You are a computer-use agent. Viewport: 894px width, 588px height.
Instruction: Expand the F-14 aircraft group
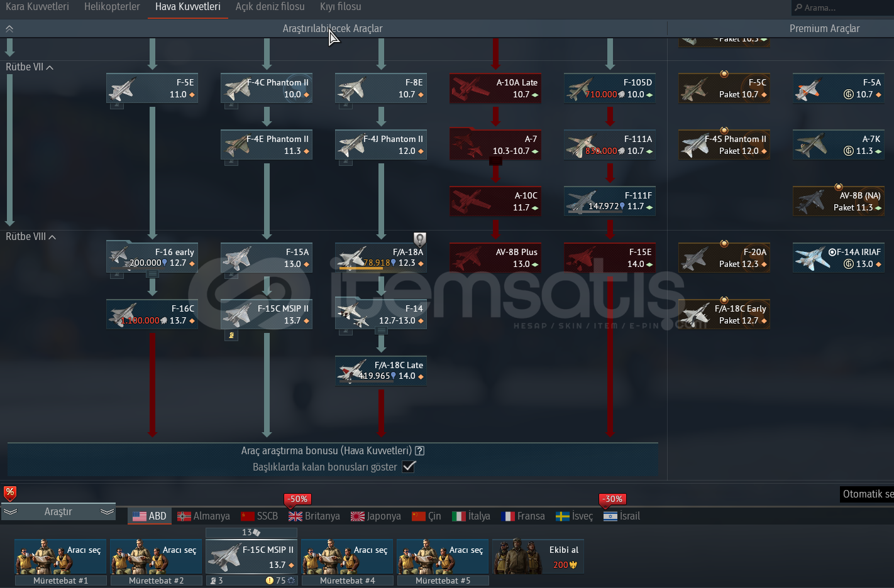pyautogui.click(x=381, y=314)
